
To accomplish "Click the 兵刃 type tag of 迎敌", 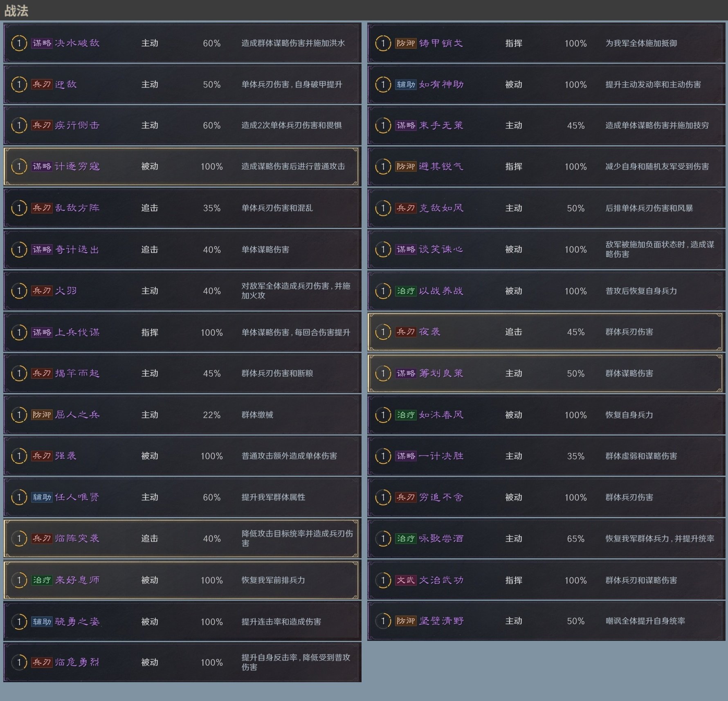I will tap(42, 84).
